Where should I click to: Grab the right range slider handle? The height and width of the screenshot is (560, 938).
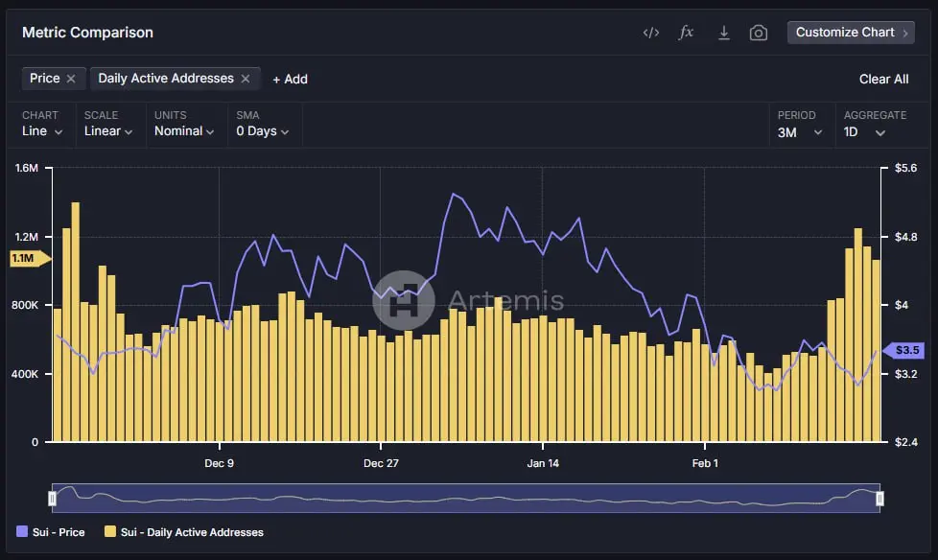tap(879, 499)
